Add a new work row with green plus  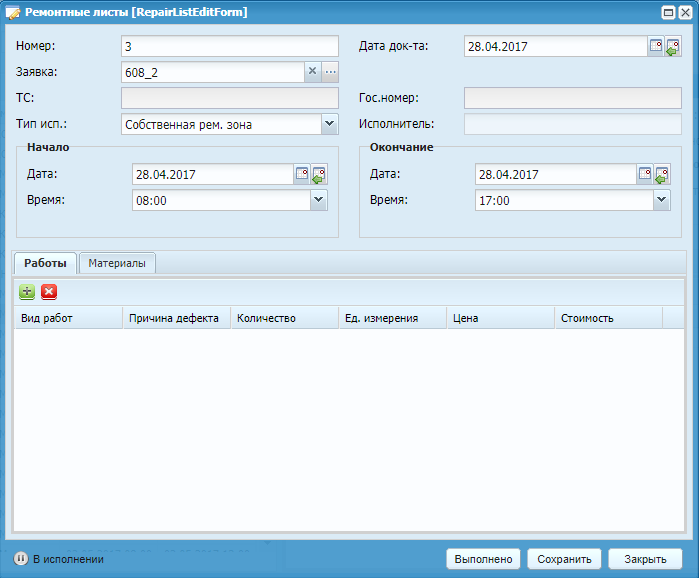pyautogui.click(x=27, y=292)
